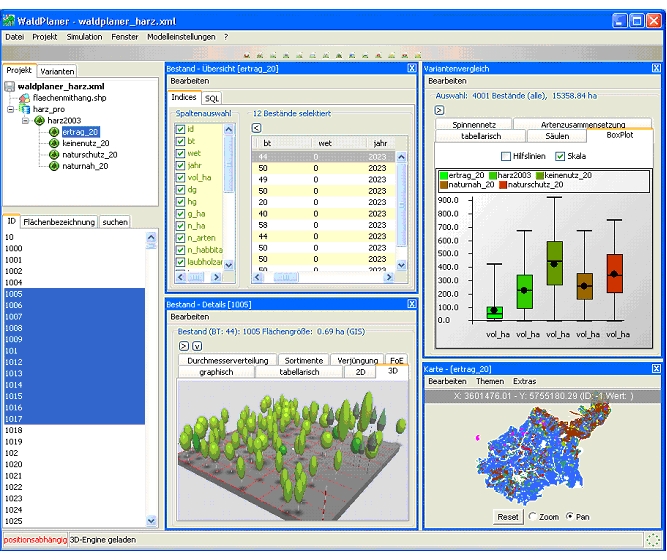Viewport: 667px width, 560px height.
Task: Click the keinenutz_20 variant icon
Action: click(54, 143)
